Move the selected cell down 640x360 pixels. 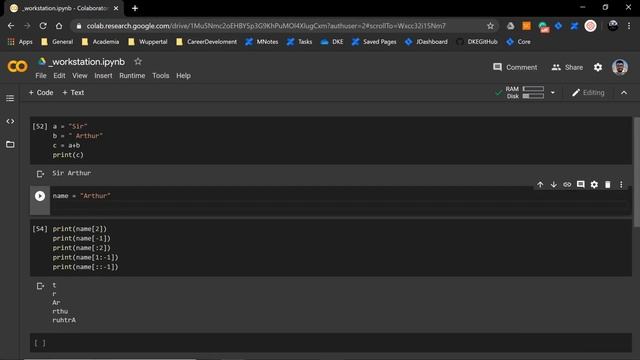tap(553, 184)
